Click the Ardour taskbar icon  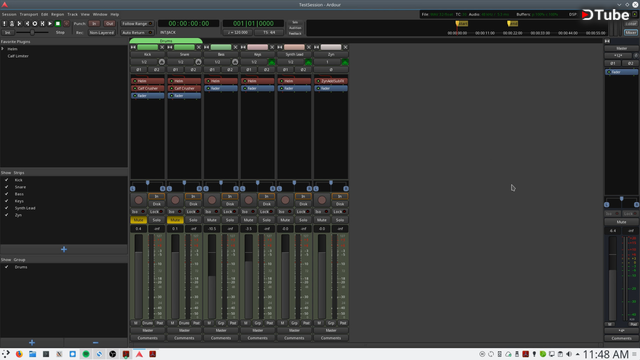tap(139, 354)
